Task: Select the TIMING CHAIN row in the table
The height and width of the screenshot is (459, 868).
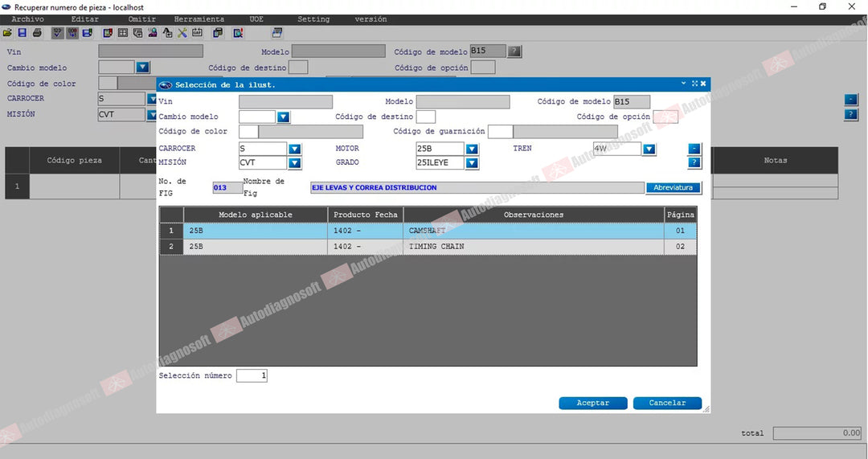Action: point(428,247)
